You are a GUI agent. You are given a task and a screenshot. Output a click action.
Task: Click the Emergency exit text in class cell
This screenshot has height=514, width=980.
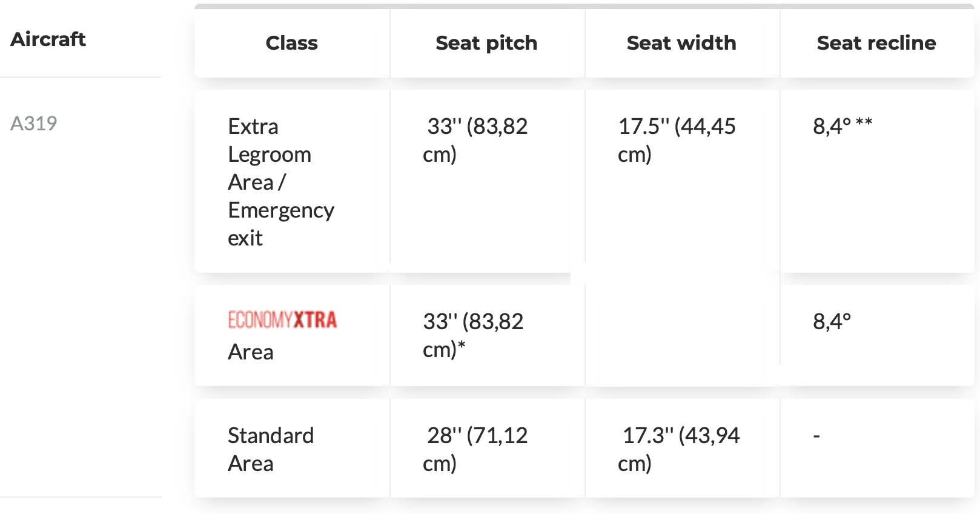[281, 224]
